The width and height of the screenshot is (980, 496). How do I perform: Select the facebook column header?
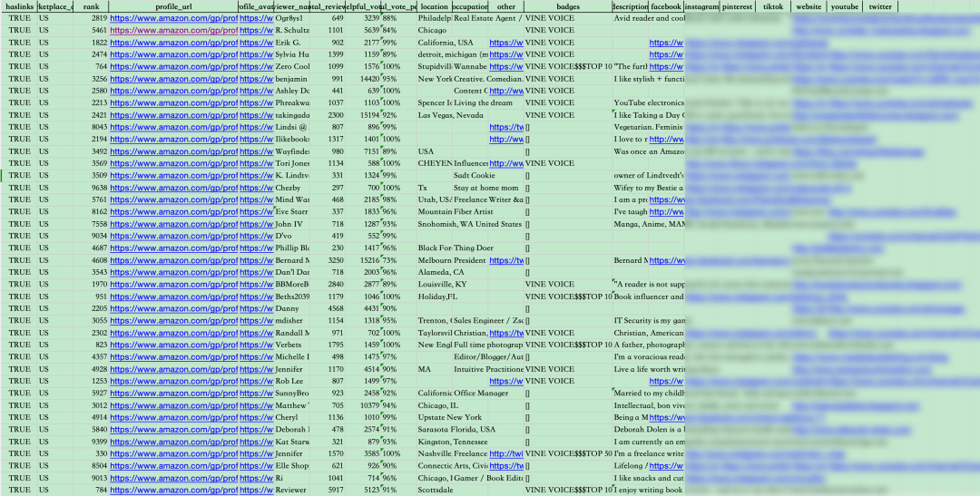click(x=666, y=6)
